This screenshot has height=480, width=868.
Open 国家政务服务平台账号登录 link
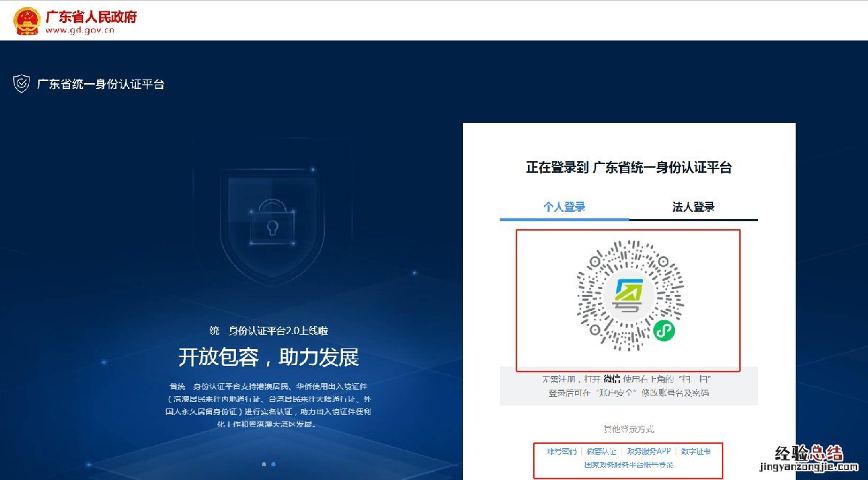pos(629,465)
